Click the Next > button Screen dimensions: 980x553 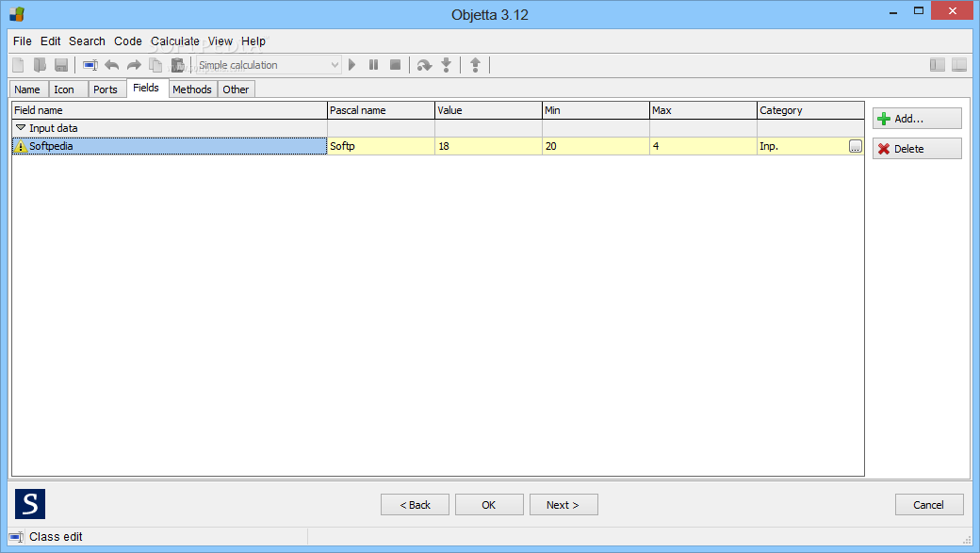coord(563,505)
